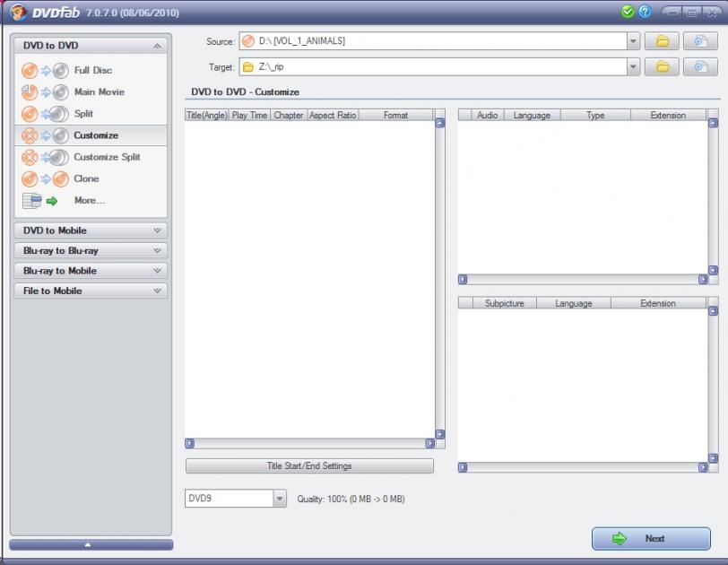Click Extension header in subpicture list
Image resolution: width=728 pixels, height=565 pixels.
coord(658,303)
